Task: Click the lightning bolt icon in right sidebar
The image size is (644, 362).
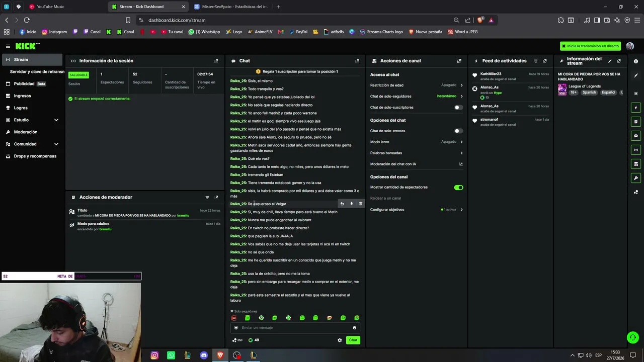Action: click(x=636, y=108)
